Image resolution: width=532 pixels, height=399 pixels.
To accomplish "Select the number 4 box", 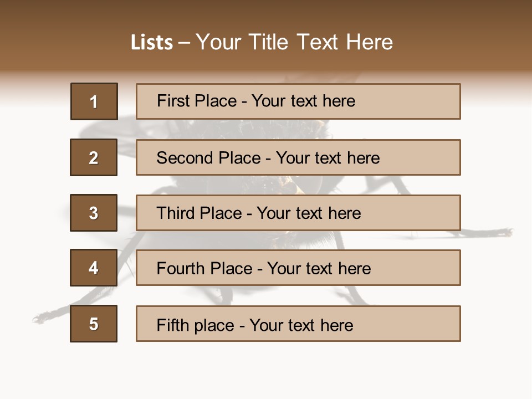I will 94,268.
